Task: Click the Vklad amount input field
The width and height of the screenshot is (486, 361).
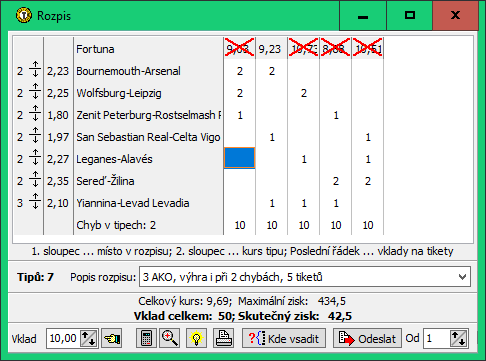Action: click(63, 338)
